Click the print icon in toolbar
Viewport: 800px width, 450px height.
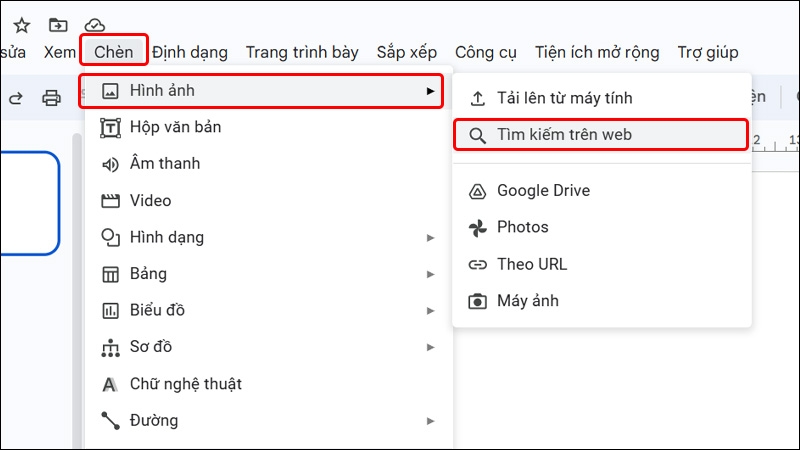tap(51, 97)
